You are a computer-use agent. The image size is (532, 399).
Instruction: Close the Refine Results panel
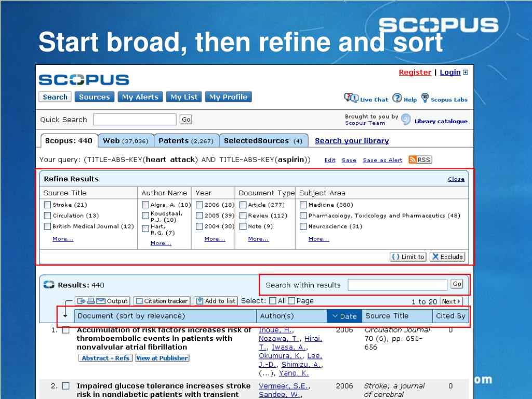456,179
